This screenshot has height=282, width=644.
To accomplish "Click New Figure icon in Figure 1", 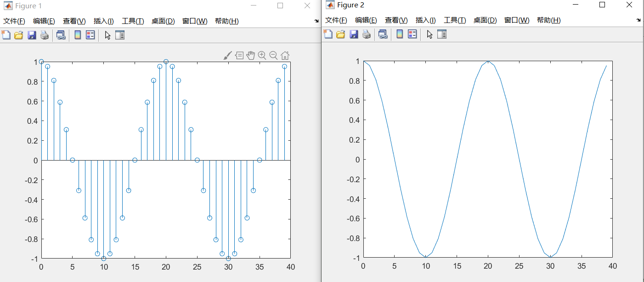I will click(6, 35).
